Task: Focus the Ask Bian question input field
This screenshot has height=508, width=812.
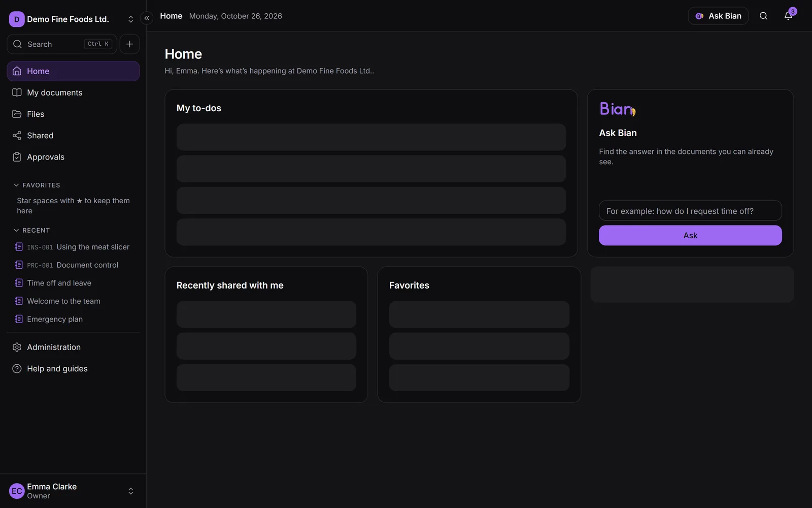Action: tap(690, 211)
